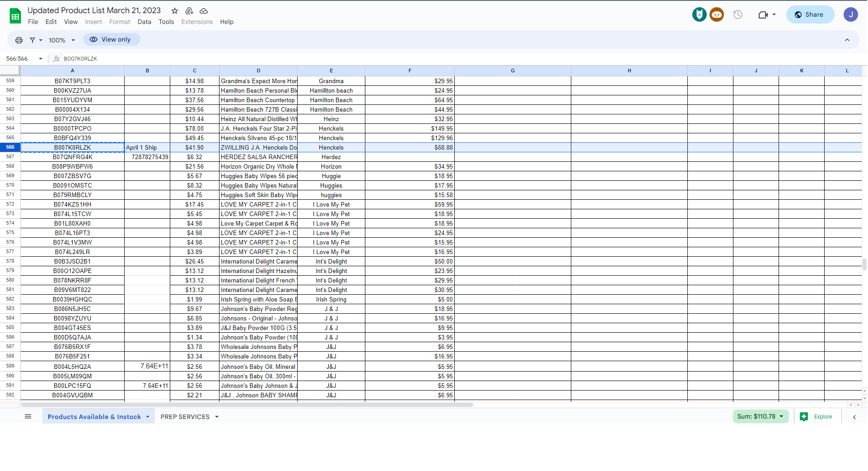Click the Grandma brand cell
This screenshot has height=471, width=868.
[x=331, y=81]
